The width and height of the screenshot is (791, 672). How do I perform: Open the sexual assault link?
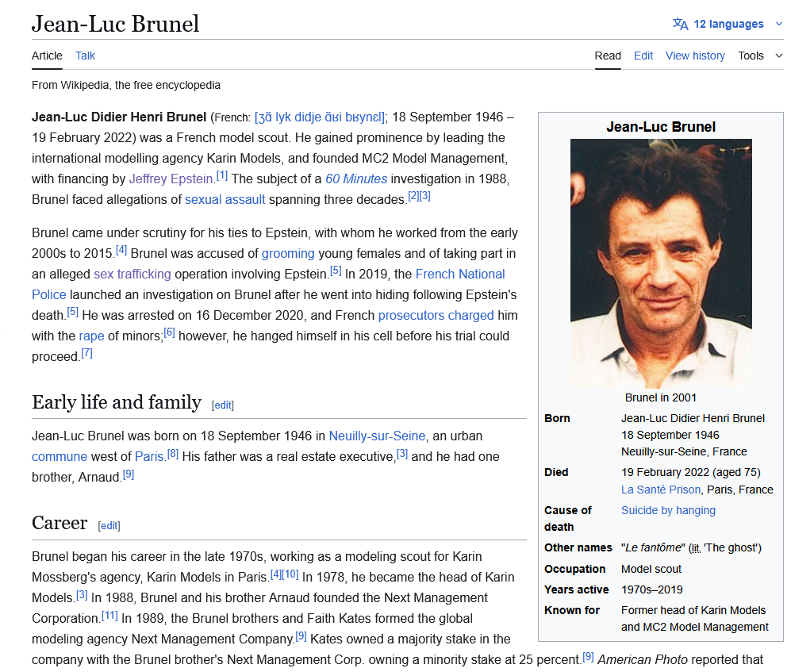point(225,200)
